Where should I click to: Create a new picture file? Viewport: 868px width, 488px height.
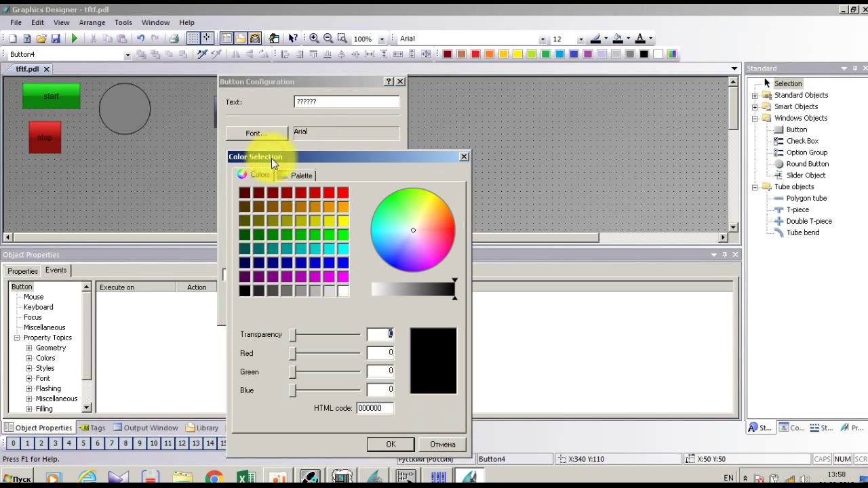[13, 39]
